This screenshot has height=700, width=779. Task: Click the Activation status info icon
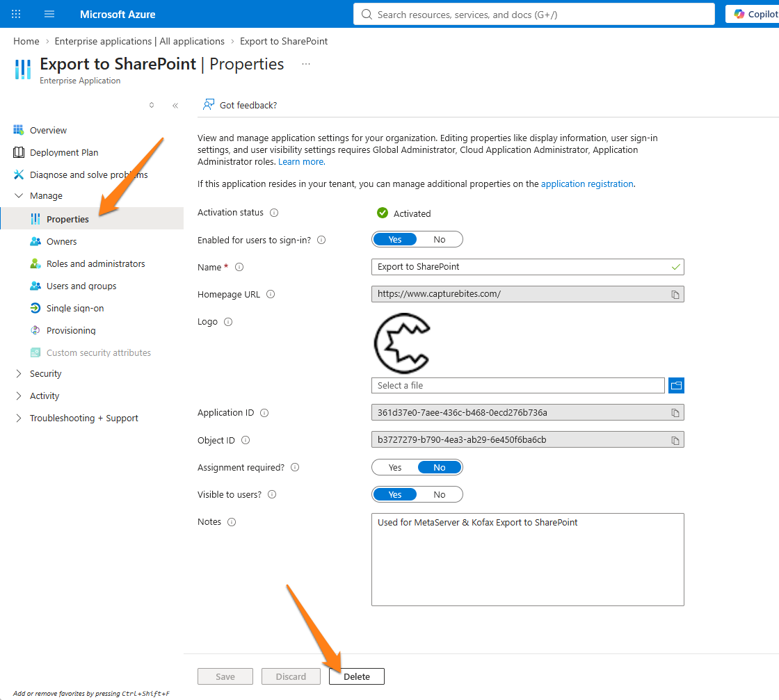tap(274, 213)
